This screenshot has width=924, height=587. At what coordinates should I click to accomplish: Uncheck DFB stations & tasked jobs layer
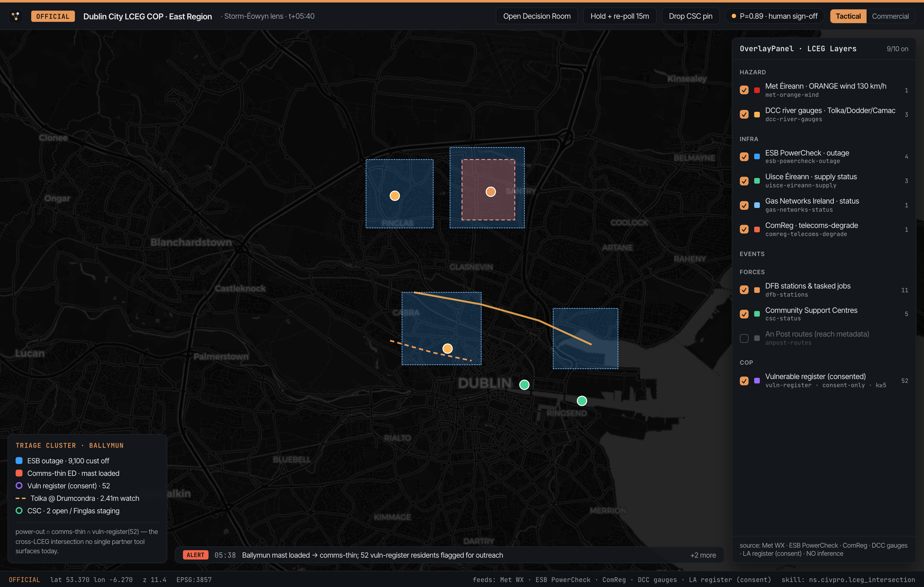click(x=744, y=290)
